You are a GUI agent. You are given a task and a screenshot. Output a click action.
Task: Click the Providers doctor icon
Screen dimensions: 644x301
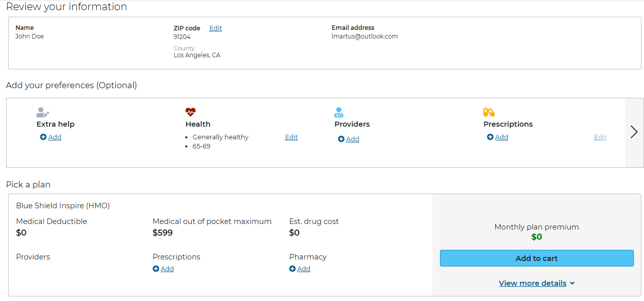tap(339, 112)
